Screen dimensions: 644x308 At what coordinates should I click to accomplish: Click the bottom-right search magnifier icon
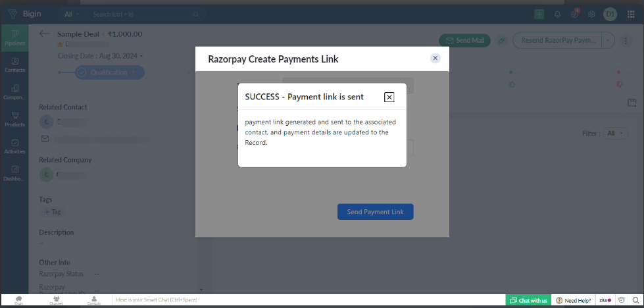635,300
